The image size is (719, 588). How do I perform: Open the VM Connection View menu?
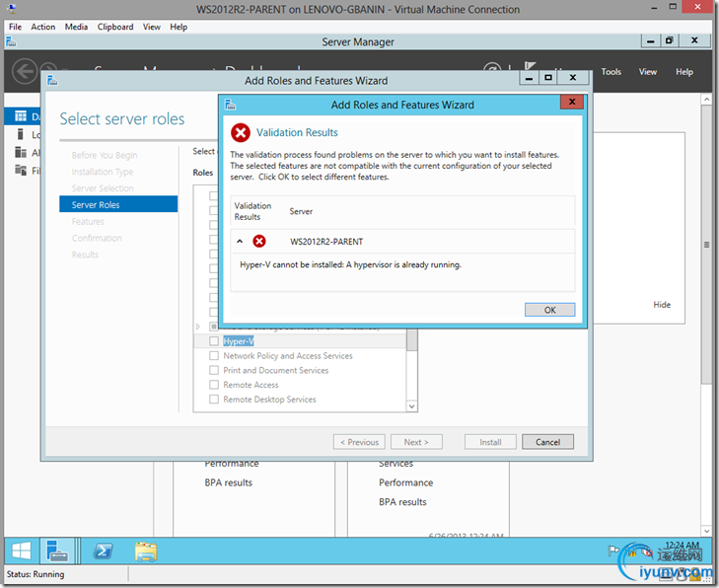coord(151,27)
